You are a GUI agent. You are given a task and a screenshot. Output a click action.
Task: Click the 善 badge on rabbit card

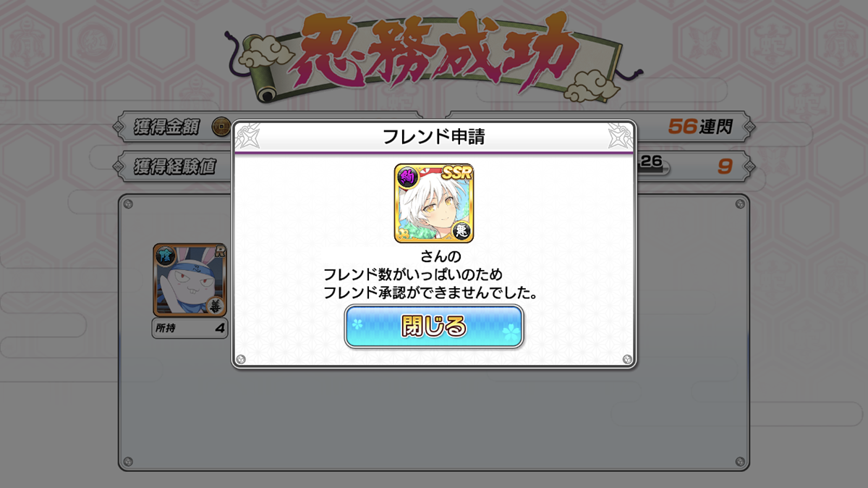215,305
